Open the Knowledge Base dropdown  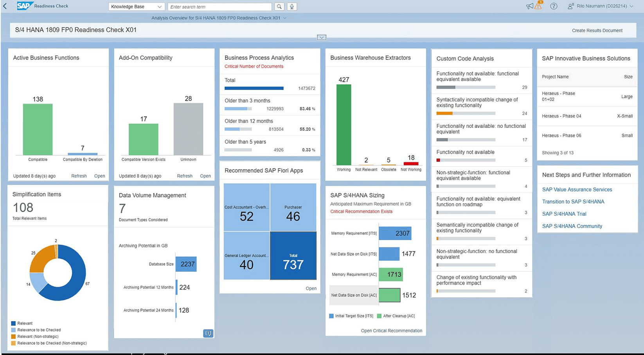coord(136,7)
